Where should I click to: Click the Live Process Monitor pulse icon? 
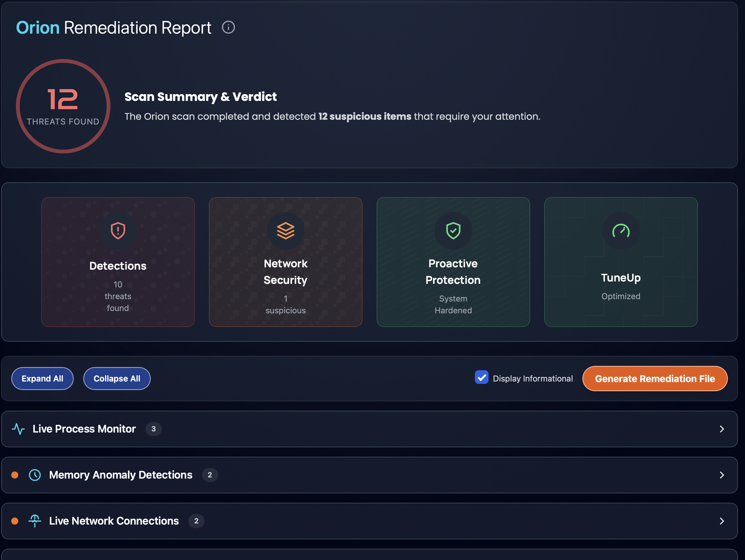tap(19, 429)
